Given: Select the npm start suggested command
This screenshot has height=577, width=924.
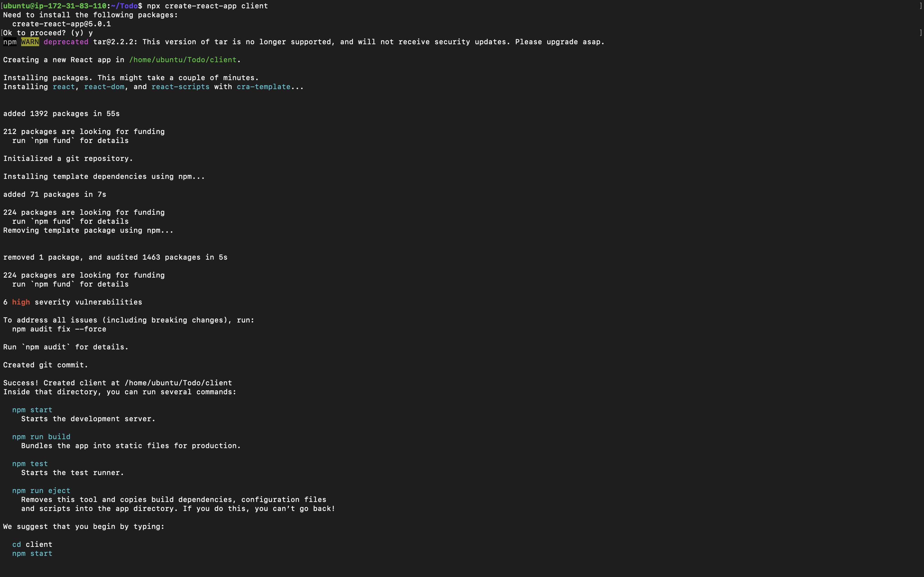Looking at the screenshot, I should [32, 409].
